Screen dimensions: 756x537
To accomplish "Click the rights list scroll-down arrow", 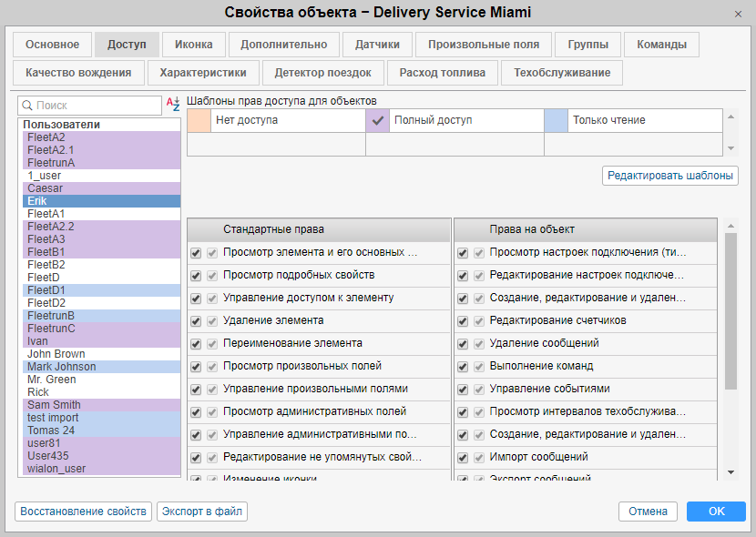I will tap(730, 472).
